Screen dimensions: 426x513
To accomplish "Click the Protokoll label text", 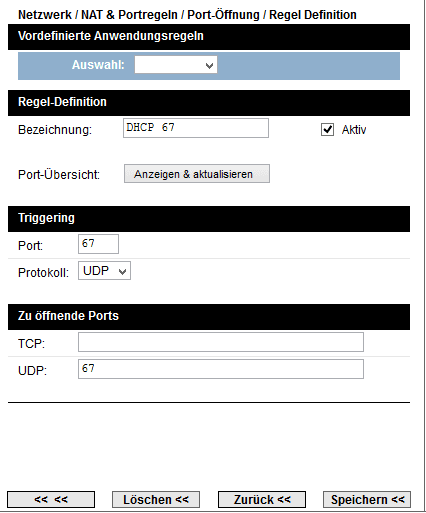I will (43, 273).
